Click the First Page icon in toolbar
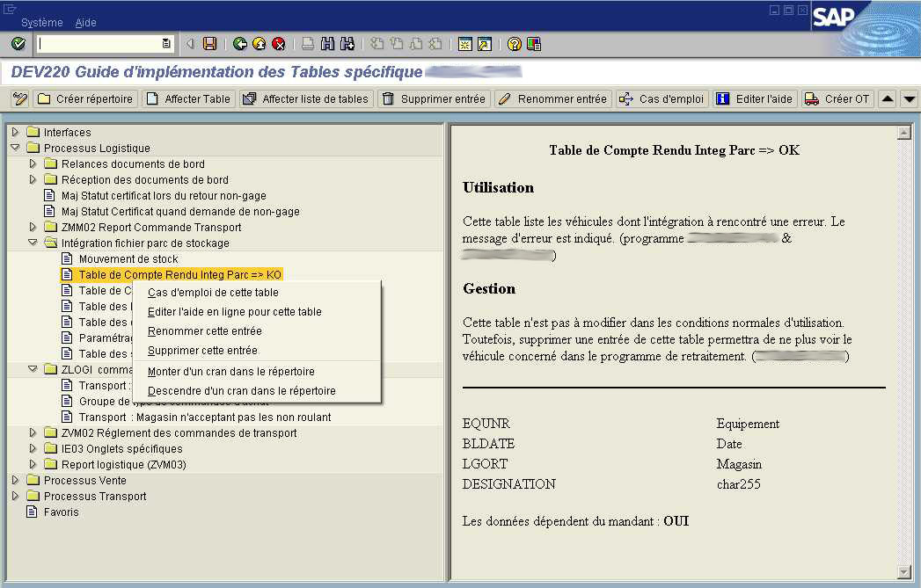The width and height of the screenshot is (921, 588). [376, 44]
